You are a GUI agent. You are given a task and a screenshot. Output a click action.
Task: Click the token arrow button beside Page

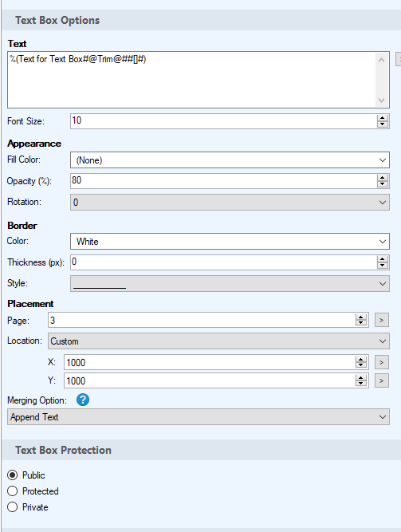coord(382,320)
